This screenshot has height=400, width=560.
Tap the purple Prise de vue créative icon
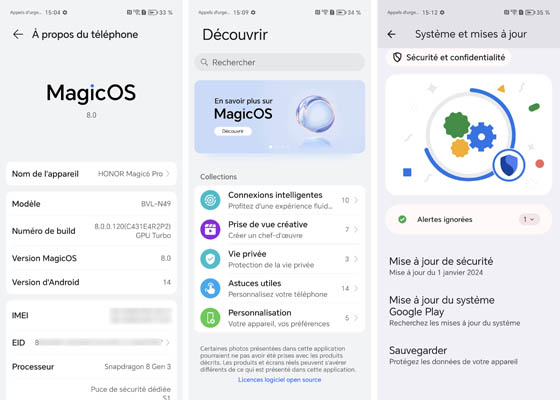pyautogui.click(x=210, y=229)
